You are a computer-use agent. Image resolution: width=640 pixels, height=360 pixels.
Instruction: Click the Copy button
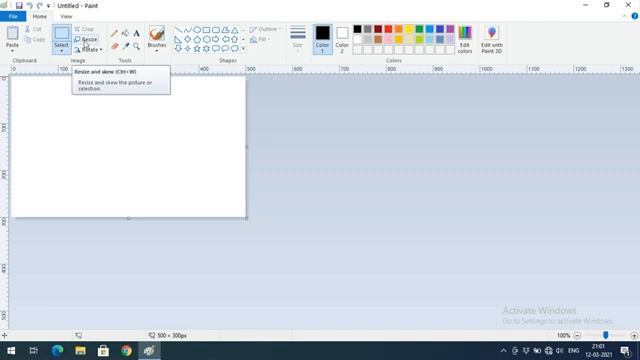(x=34, y=40)
